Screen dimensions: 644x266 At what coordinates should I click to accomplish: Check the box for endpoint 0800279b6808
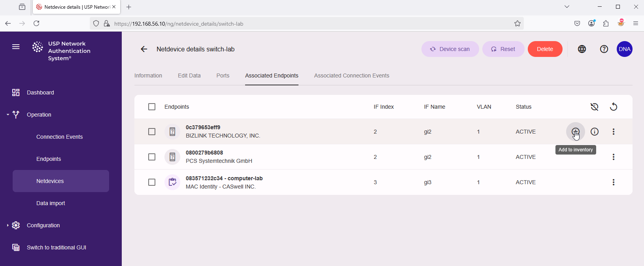(152, 157)
